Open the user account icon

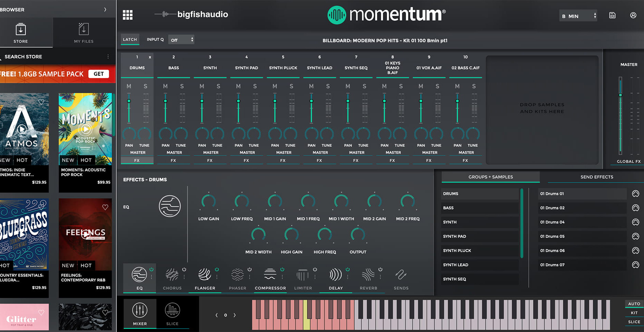[633, 15]
